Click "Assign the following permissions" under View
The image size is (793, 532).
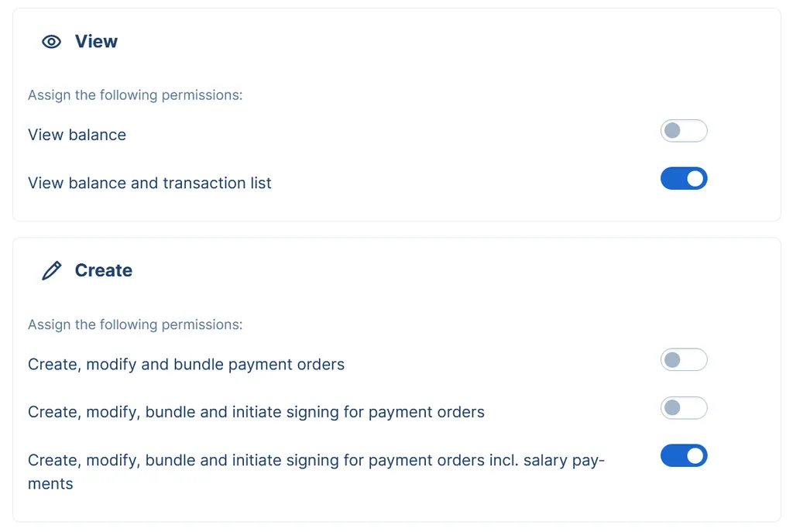point(135,95)
